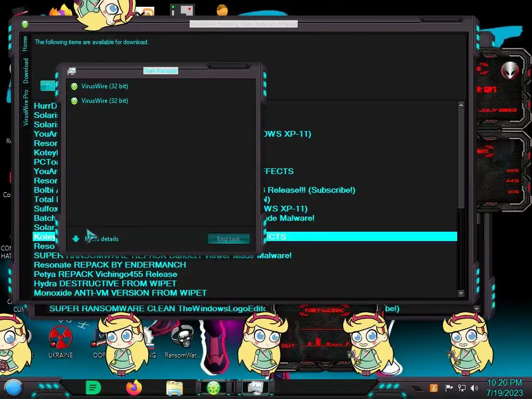Switch to the Home tab

pyautogui.click(x=25, y=44)
